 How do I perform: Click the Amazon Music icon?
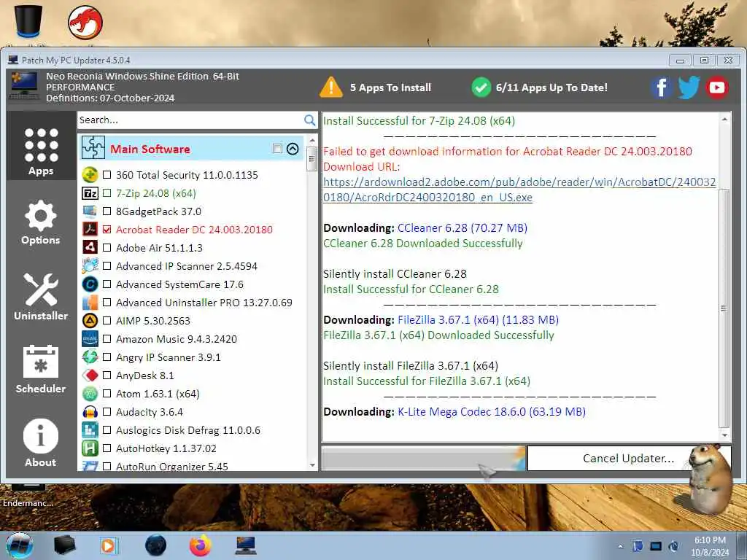point(90,339)
